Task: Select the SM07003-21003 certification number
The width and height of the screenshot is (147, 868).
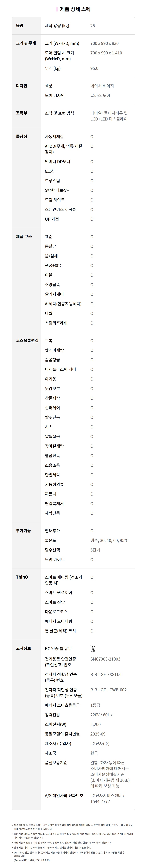Action: tap(105, 659)
